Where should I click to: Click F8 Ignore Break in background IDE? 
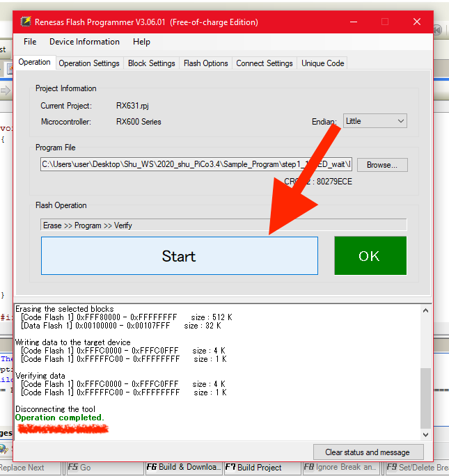[x=340, y=467]
